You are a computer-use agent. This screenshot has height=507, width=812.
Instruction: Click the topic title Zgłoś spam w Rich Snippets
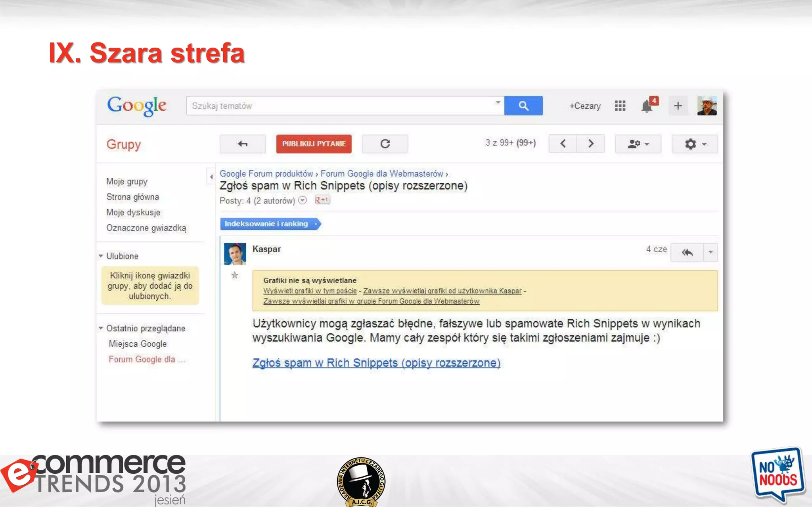tap(343, 186)
